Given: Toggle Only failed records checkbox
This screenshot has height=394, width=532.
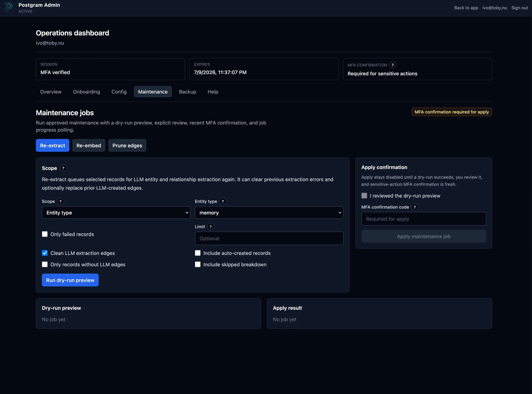Looking at the screenshot, I should coord(45,234).
